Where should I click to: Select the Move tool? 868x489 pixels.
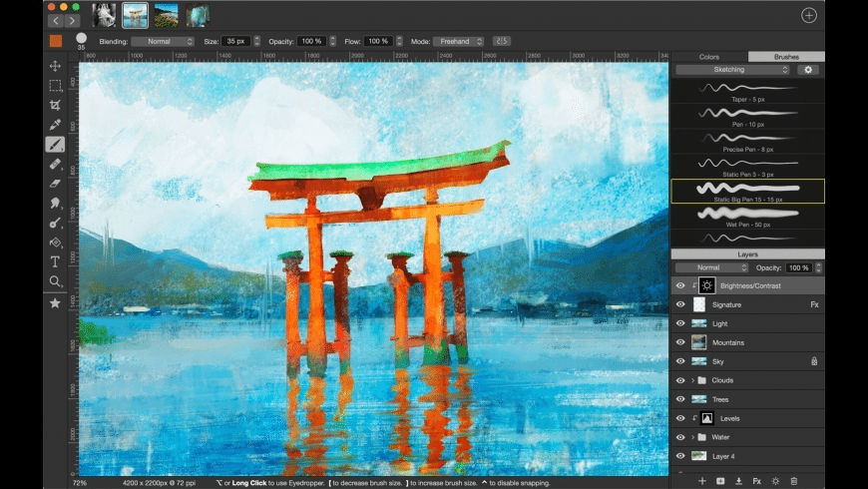coord(56,66)
